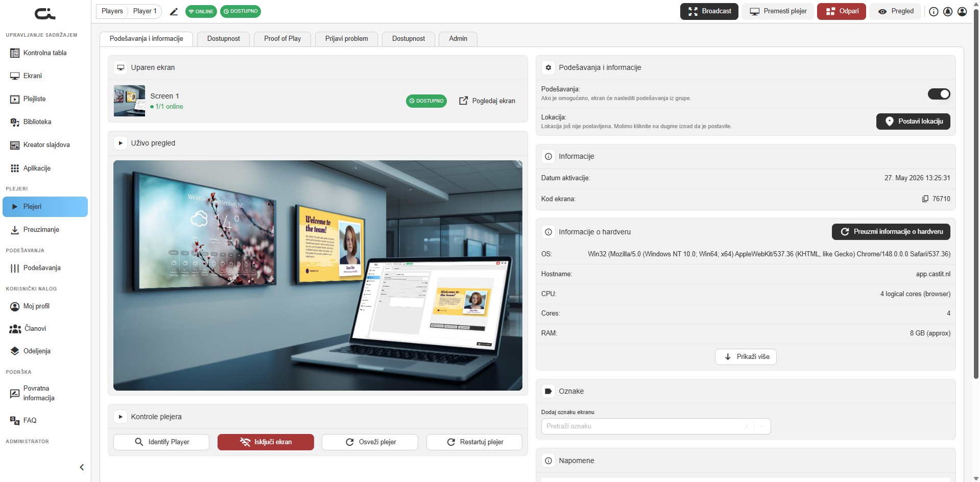Copy the screen code 76710
Image resolution: width=980 pixels, height=482 pixels.
[925, 199]
